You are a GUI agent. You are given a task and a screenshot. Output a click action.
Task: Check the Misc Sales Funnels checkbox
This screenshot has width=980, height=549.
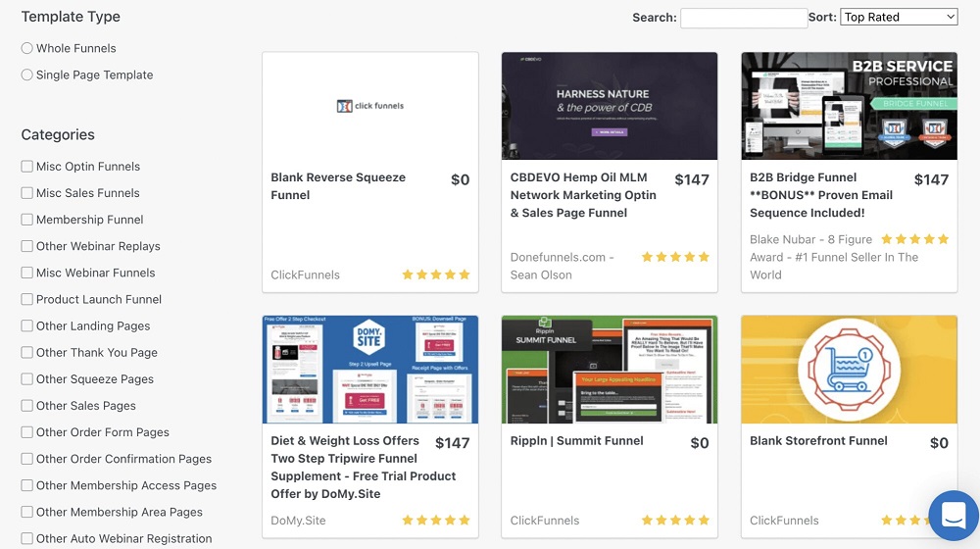(26, 193)
